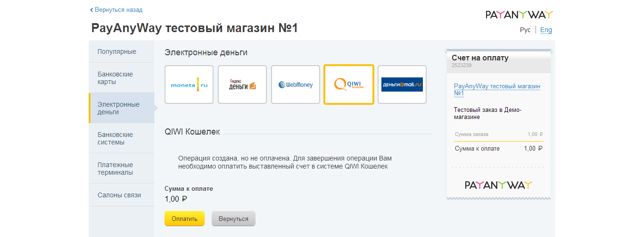Click the PayAnyWay logo in the header
Screen dimensions: 644x237
click(519, 15)
